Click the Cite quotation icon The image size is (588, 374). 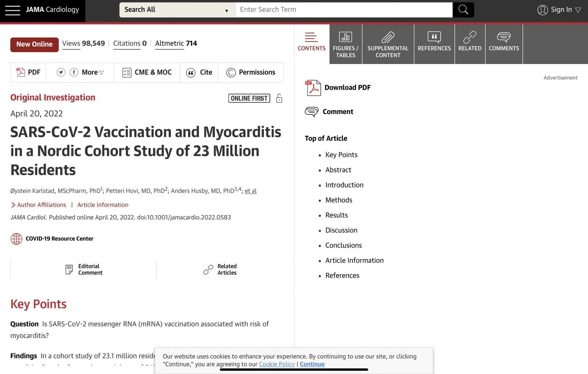click(191, 73)
